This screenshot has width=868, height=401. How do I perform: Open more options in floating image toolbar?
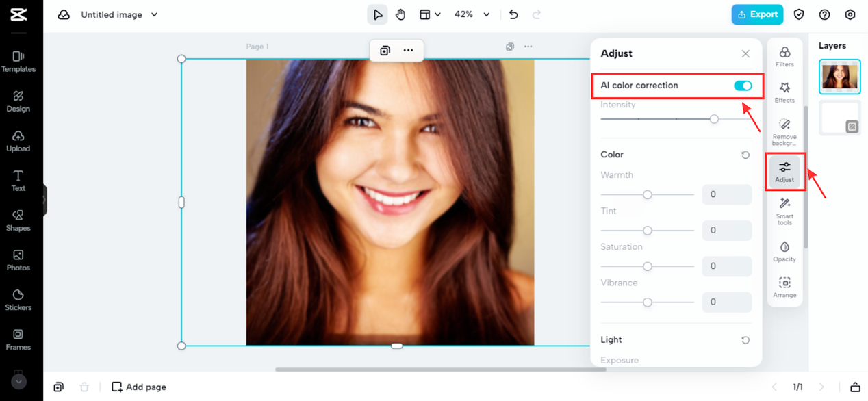(x=408, y=50)
